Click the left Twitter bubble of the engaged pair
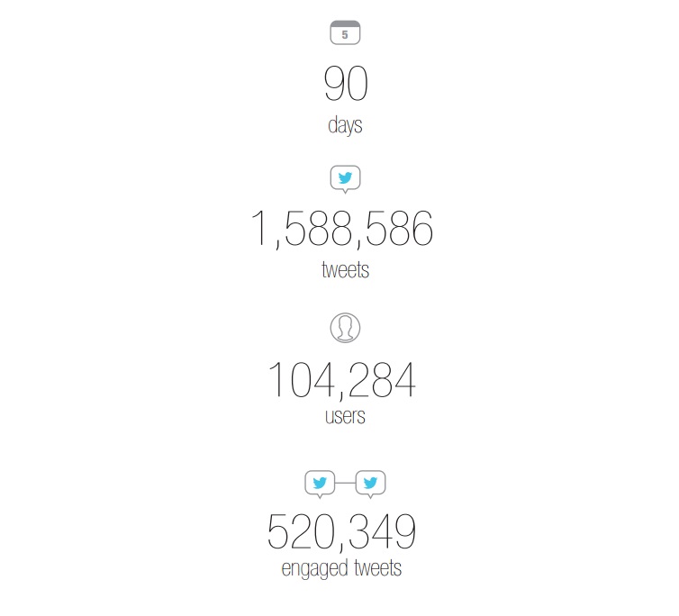This screenshot has height=616, width=679. 320,485
